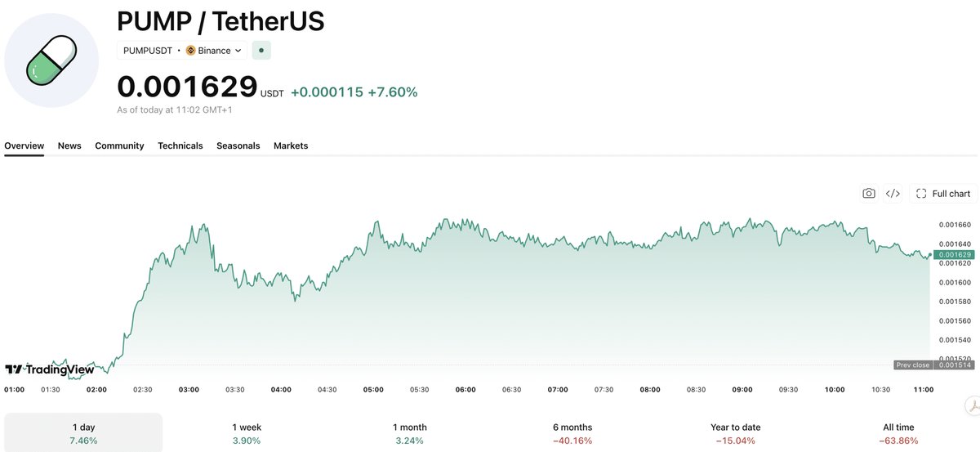Click the Prev close price label

pos(912,365)
